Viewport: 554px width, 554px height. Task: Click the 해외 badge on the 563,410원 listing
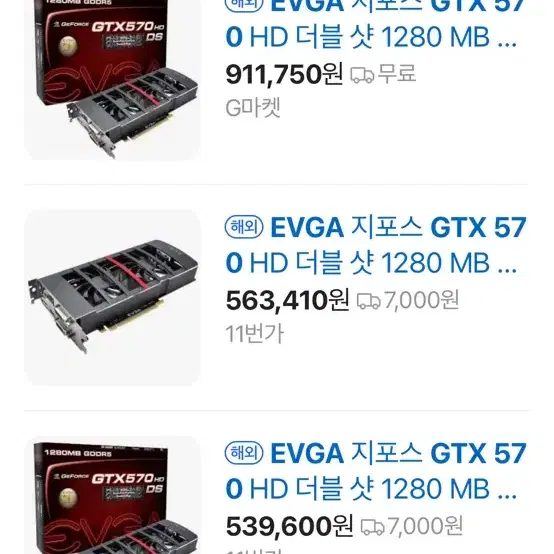click(x=244, y=226)
